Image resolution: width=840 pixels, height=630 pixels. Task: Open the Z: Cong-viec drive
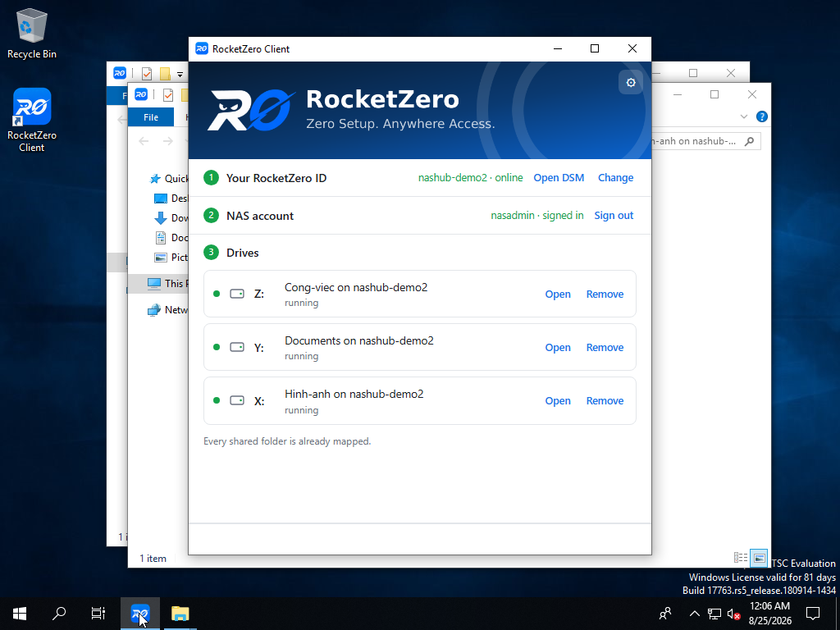[558, 294]
